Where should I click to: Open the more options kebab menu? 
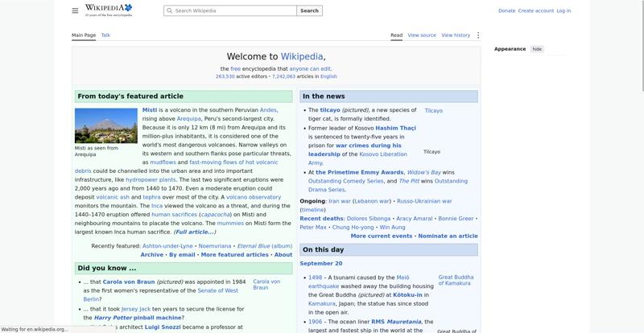coord(477,35)
